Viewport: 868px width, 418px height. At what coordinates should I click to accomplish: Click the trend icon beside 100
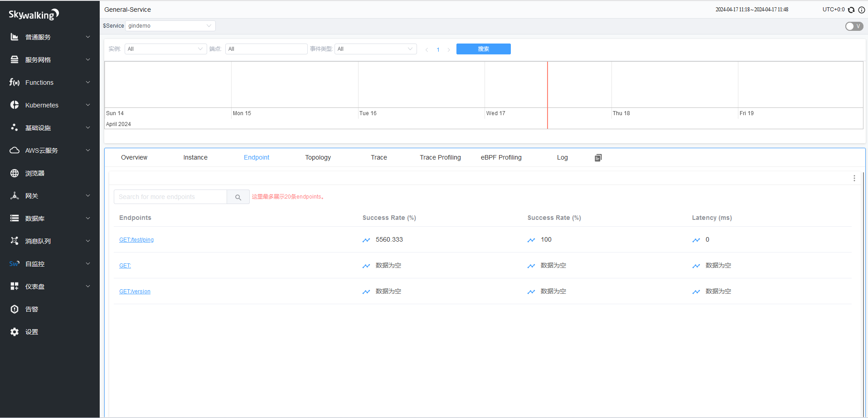point(531,240)
